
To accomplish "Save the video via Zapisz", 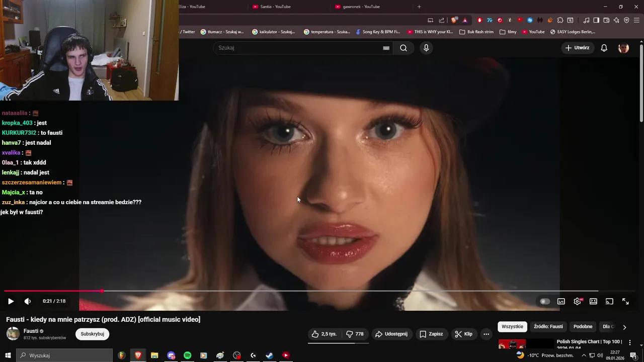I will [432, 334].
